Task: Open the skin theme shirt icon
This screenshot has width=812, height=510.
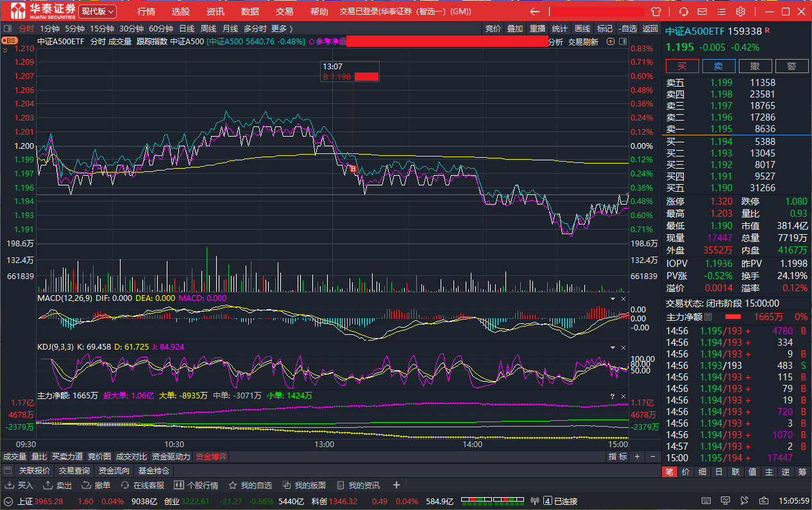Action: click(x=656, y=12)
